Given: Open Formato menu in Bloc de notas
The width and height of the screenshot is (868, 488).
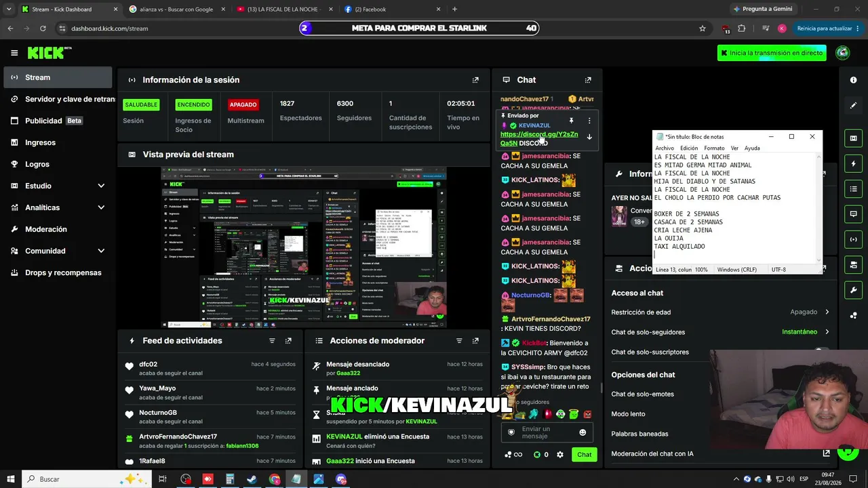Looking at the screenshot, I should click(714, 148).
